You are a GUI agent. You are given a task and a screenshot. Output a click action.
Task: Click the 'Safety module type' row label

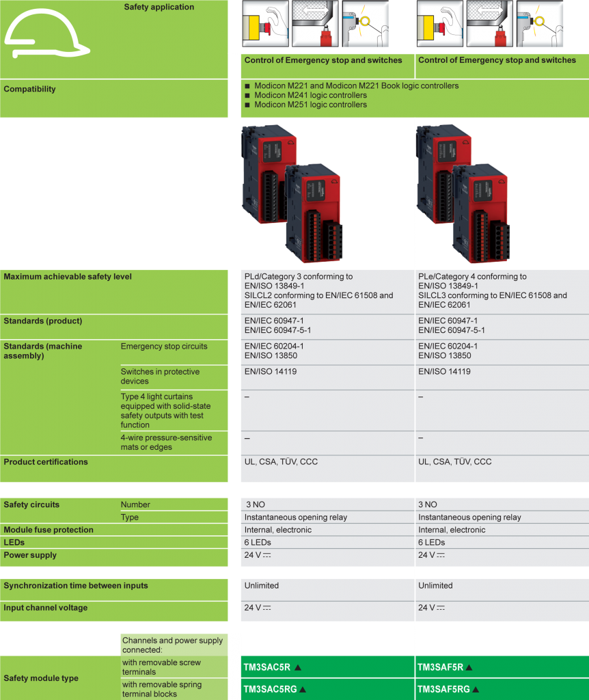click(x=41, y=677)
